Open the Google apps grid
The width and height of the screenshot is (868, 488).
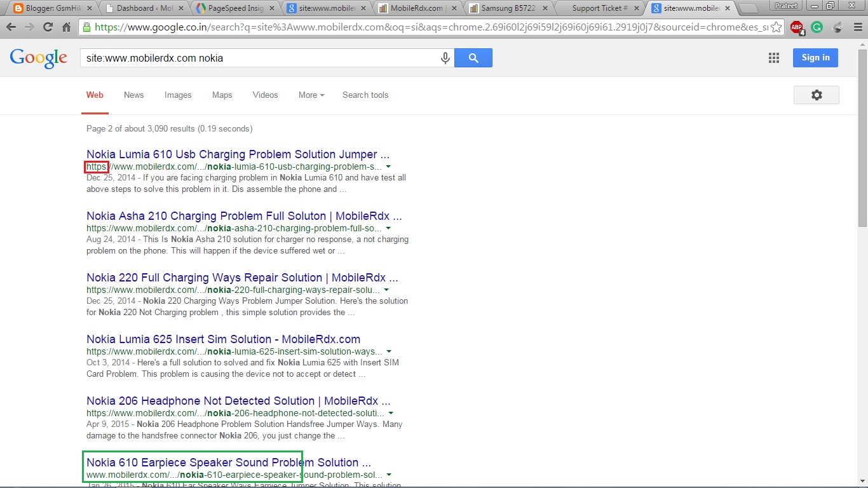coord(773,58)
